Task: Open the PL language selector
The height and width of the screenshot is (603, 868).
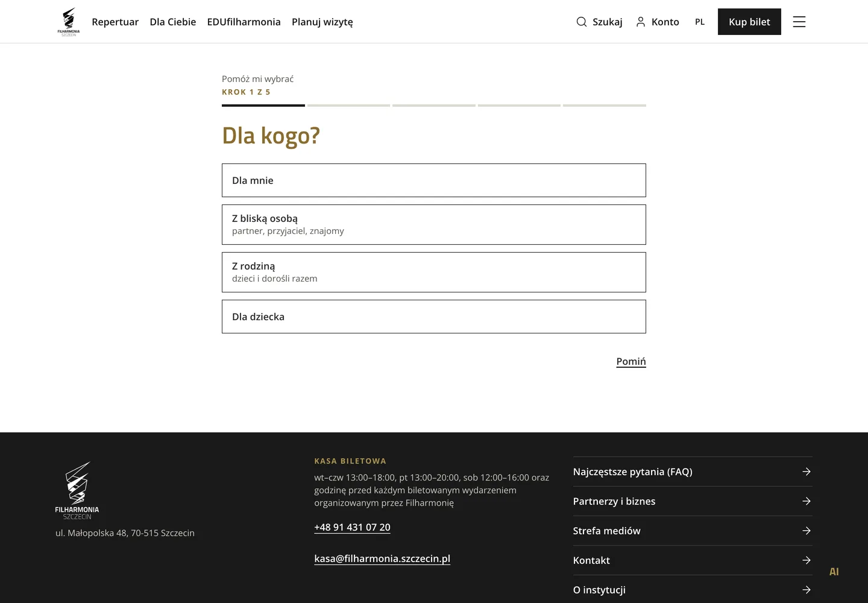Action: click(x=700, y=22)
